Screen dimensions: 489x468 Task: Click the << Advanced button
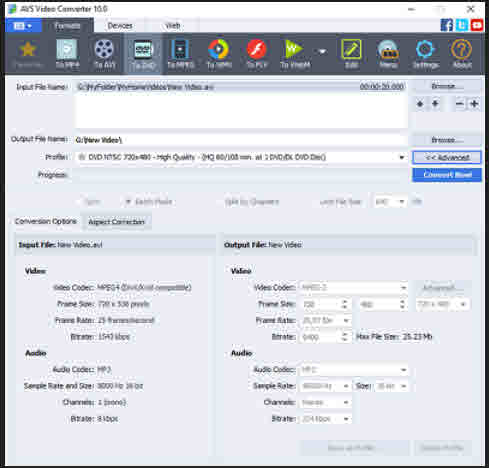click(447, 157)
